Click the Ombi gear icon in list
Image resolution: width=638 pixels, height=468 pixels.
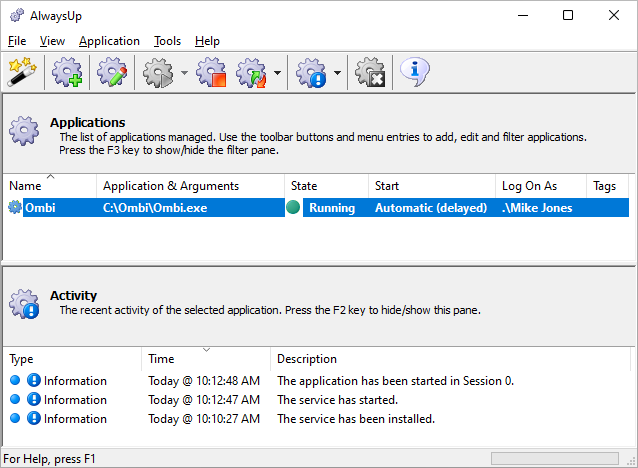coord(15,207)
